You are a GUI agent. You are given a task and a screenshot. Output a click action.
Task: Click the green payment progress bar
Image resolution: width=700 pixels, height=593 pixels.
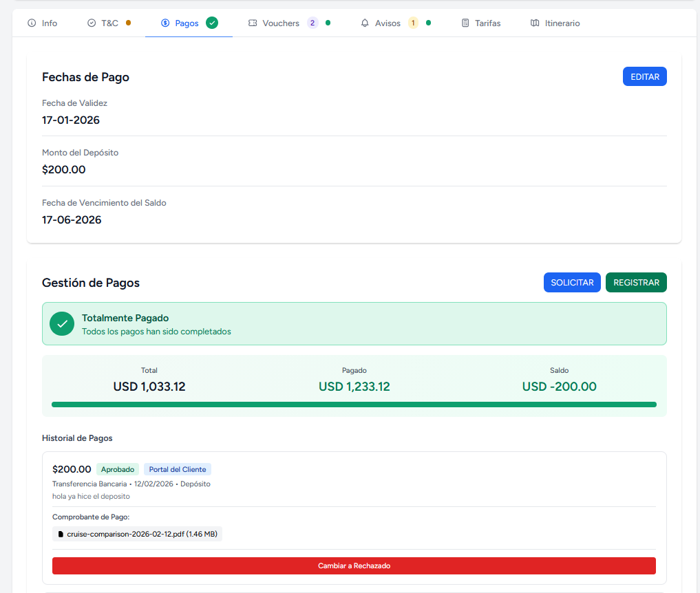tap(354, 405)
